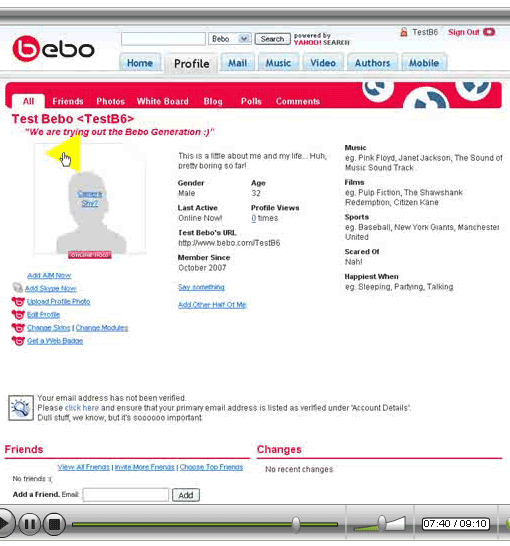Screen dimensions: 510x546
Task: Click the video progress bar knob
Action: point(296,524)
